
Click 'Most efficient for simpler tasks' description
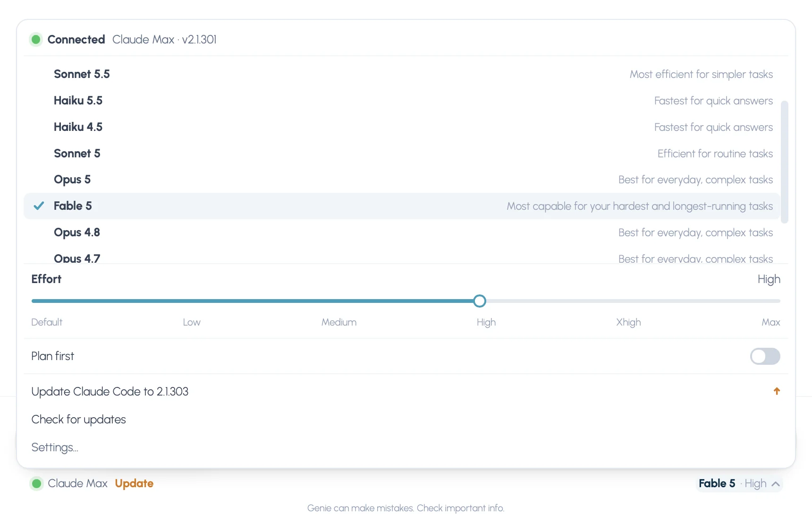pos(701,75)
